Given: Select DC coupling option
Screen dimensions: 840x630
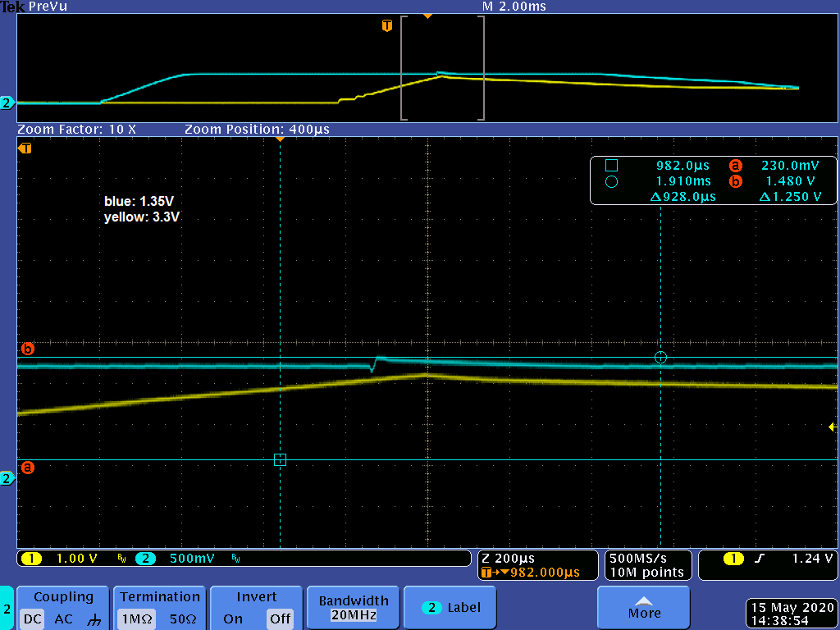Looking at the screenshot, I should pos(33,619).
